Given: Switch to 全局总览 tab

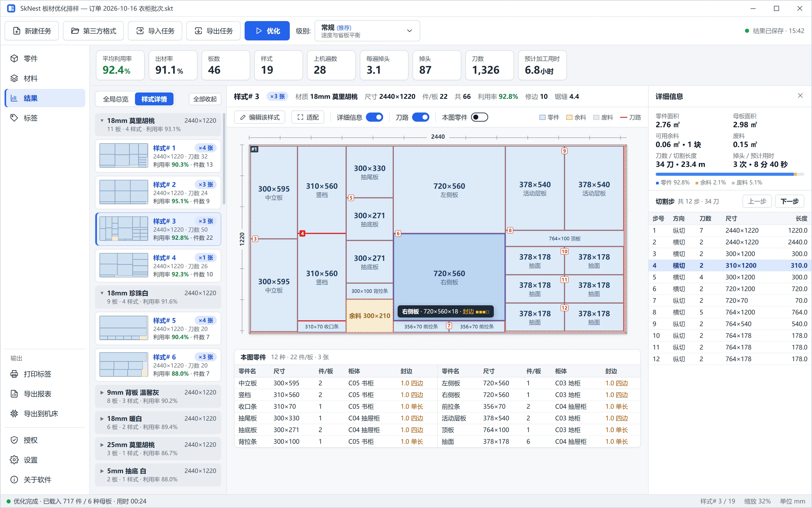Looking at the screenshot, I should pyautogui.click(x=115, y=99).
